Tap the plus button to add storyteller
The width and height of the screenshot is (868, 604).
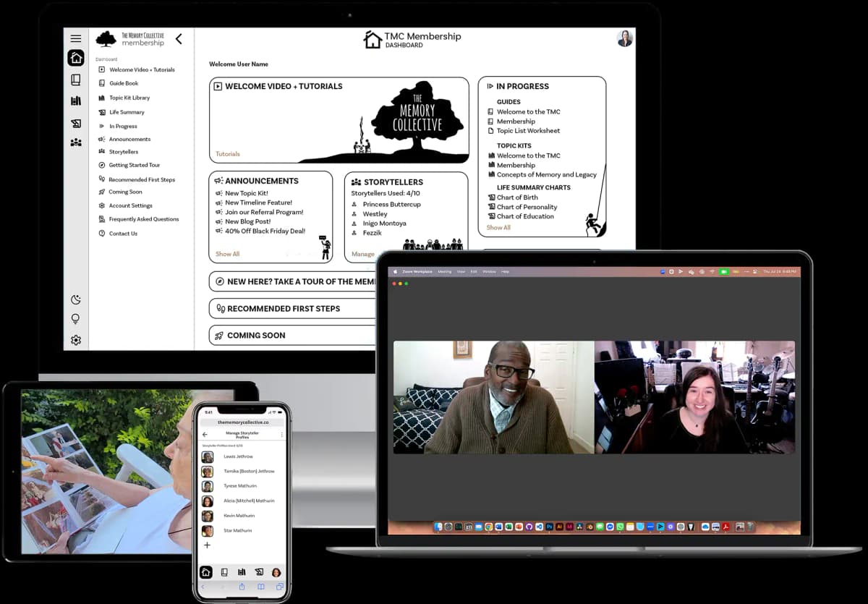click(207, 545)
